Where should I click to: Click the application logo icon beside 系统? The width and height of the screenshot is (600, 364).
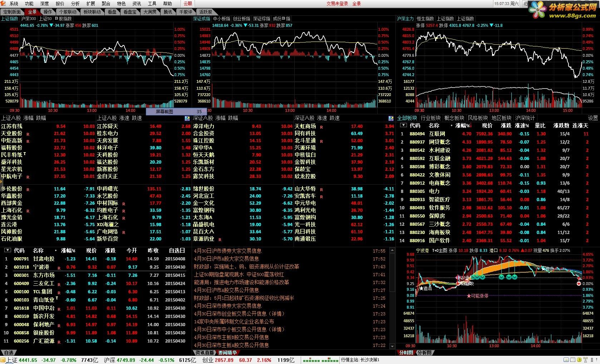(4, 4)
